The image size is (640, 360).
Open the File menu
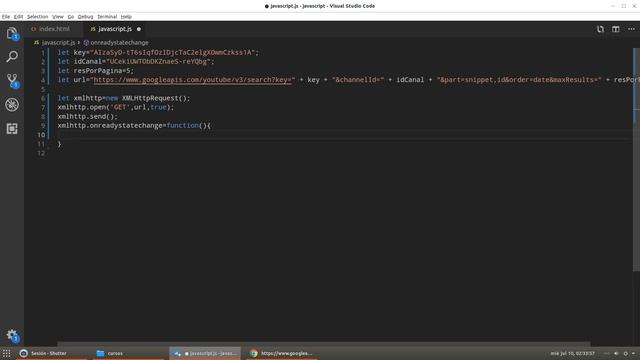click(x=6, y=17)
